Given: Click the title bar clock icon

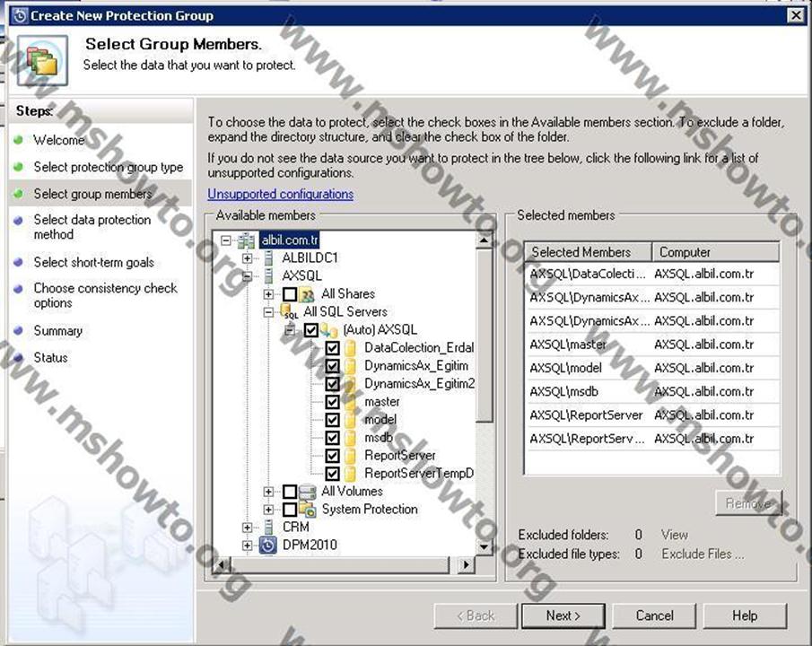Looking at the screenshot, I should pyautogui.click(x=20, y=16).
